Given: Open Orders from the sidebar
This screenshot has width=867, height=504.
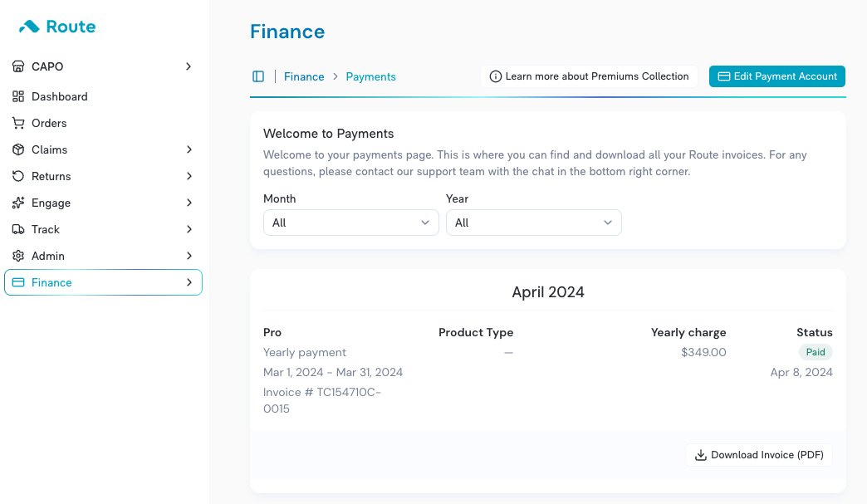Looking at the screenshot, I should pyautogui.click(x=103, y=123).
